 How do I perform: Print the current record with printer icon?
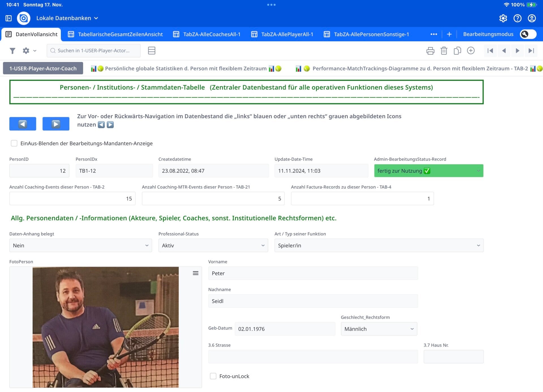(430, 51)
